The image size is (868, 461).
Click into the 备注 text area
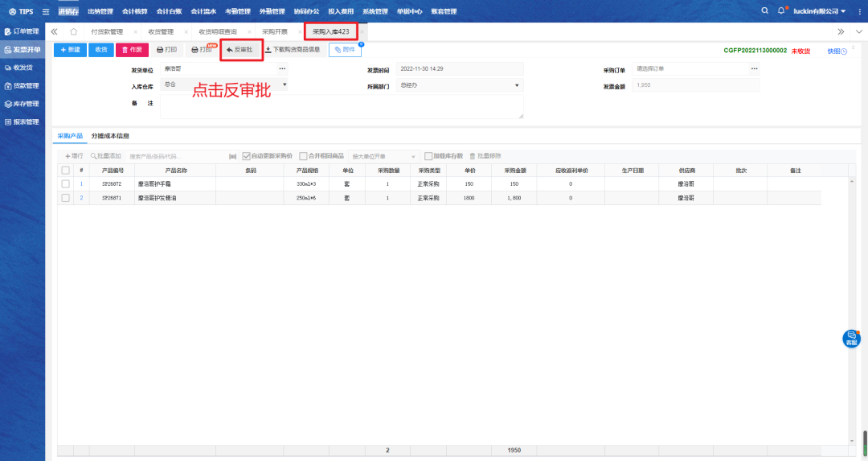pos(341,106)
